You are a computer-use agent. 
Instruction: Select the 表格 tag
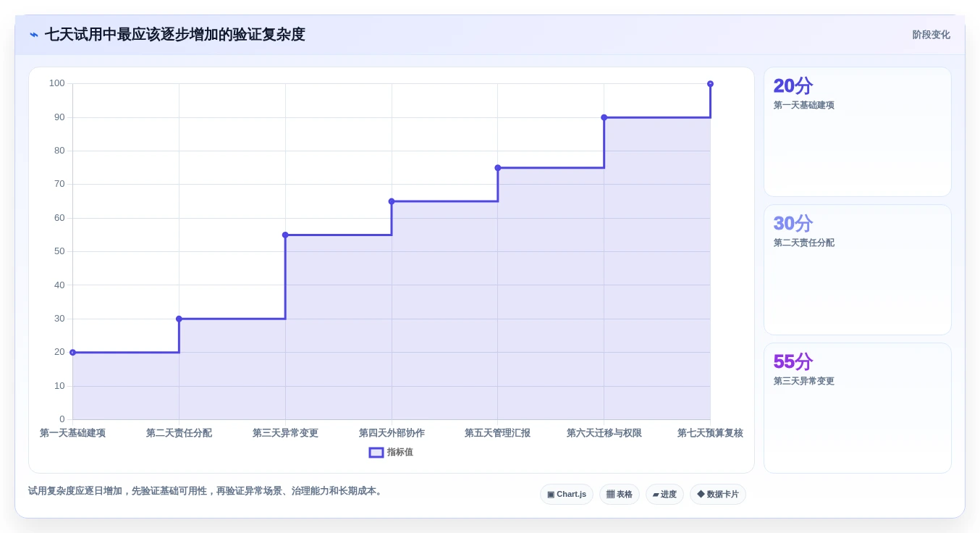pos(620,495)
